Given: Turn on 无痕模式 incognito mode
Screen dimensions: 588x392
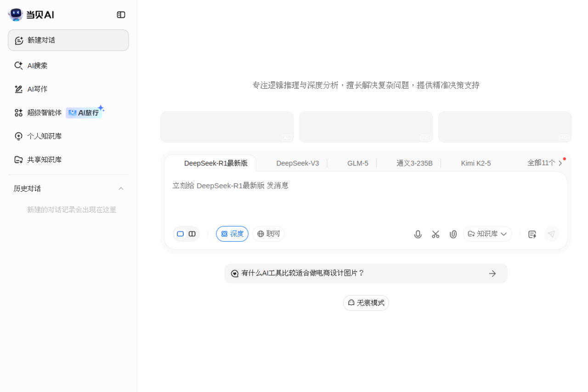Looking at the screenshot, I should coord(366,303).
